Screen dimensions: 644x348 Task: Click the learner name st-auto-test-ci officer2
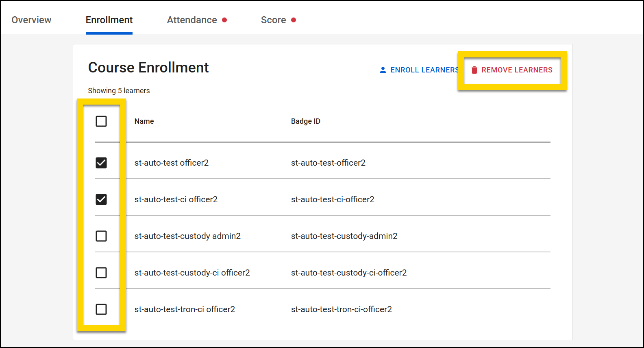coord(176,199)
